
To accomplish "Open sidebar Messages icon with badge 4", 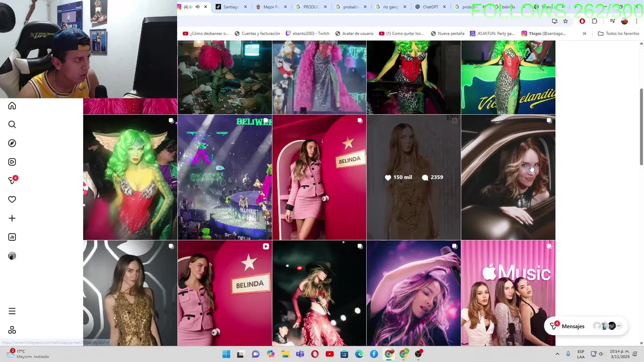I will 13,180.
